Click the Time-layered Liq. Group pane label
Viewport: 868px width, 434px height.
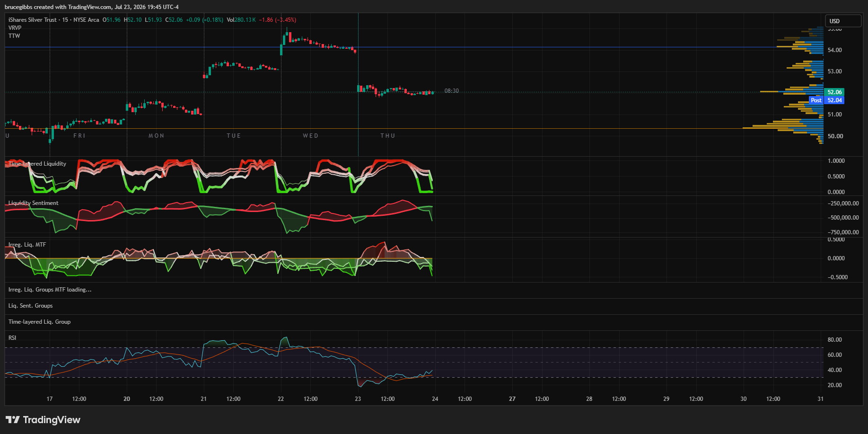point(39,322)
